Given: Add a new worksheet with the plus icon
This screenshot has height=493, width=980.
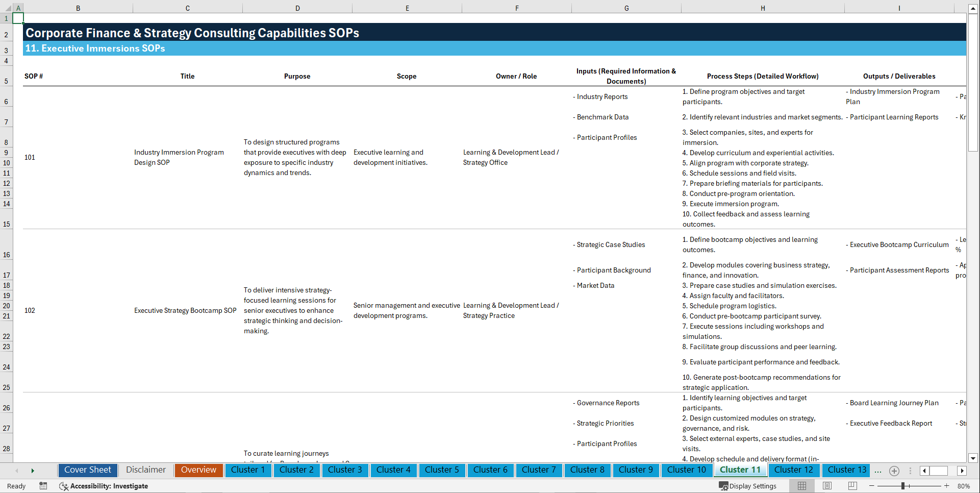Looking at the screenshot, I should point(894,471).
